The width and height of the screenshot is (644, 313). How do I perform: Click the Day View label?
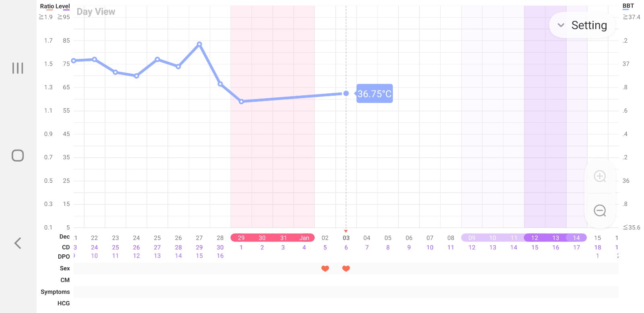96,12
